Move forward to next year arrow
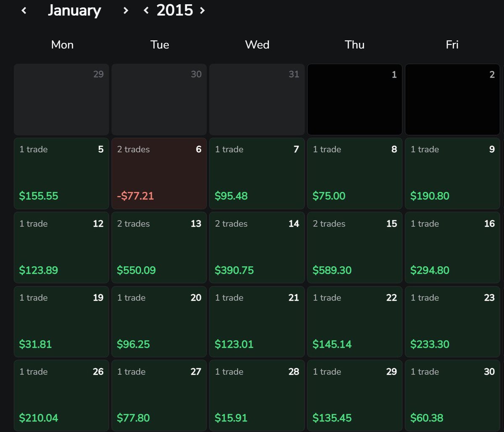Screen dimensions: 504x432 pos(202,10)
